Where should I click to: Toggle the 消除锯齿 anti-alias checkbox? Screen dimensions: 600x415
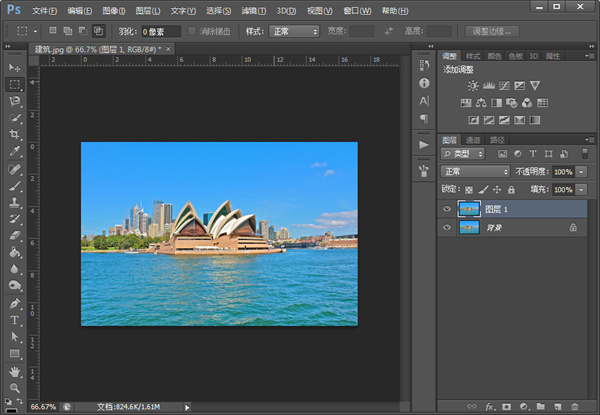[x=193, y=32]
